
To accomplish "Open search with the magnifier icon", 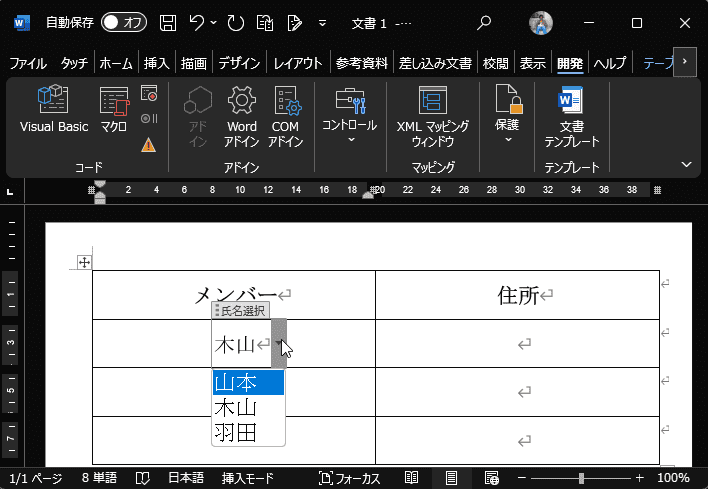I will [484, 22].
